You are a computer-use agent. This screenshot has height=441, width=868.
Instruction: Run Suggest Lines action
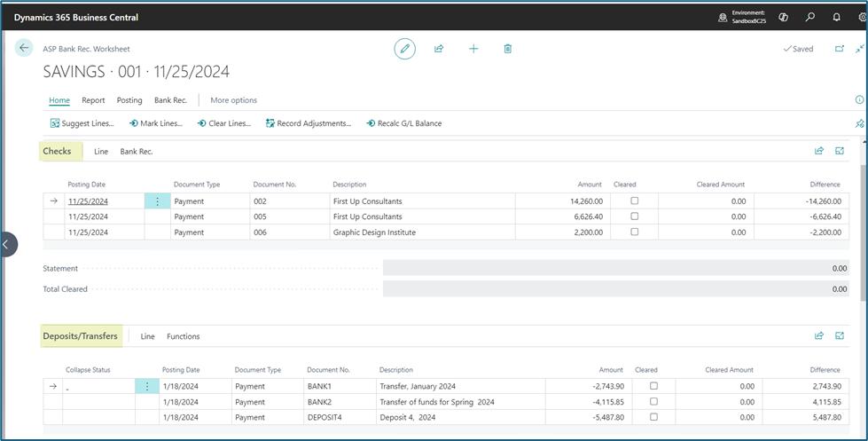click(x=82, y=123)
